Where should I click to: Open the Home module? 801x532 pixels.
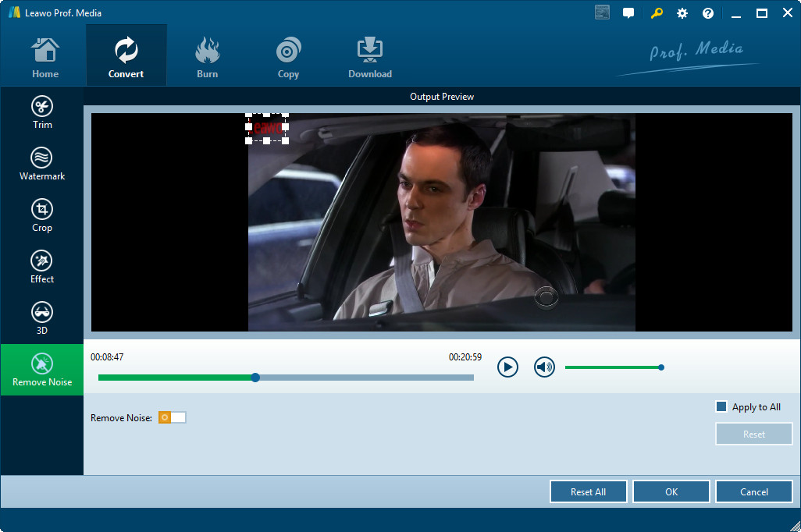(x=45, y=57)
